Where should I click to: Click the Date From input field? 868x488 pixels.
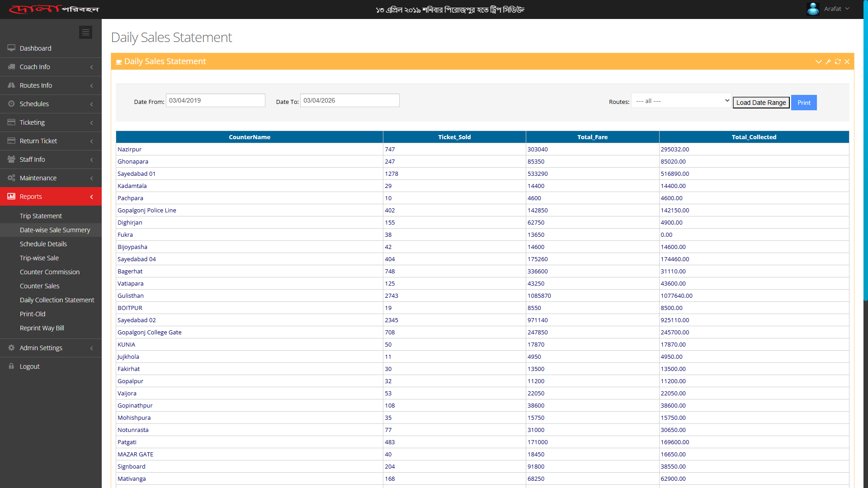(x=215, y=100)
